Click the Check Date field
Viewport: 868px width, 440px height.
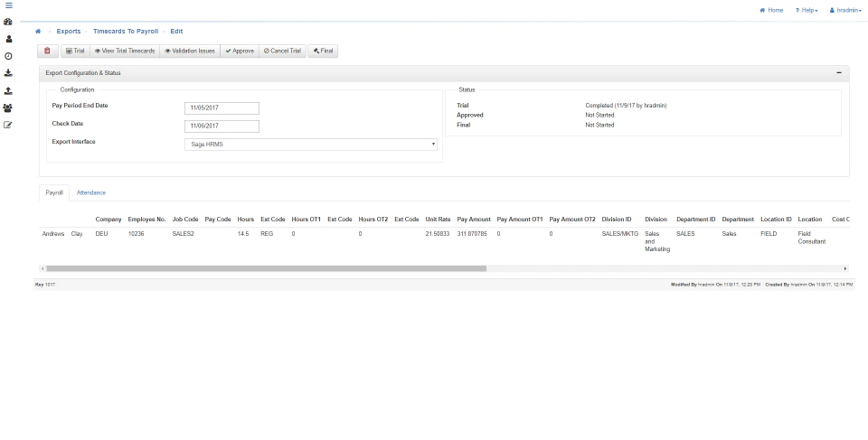click(222, 126)
